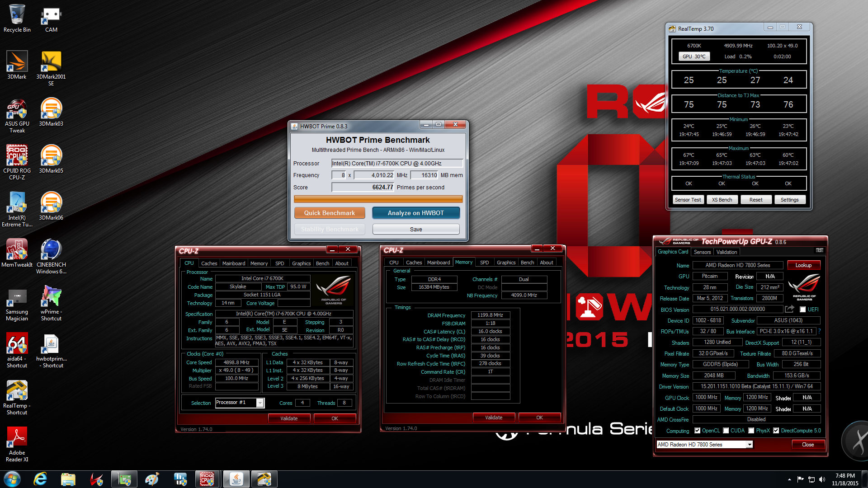Open Settings in RealTemp
868x488 pixels.
pyautogui.click(x=789, y=200)
